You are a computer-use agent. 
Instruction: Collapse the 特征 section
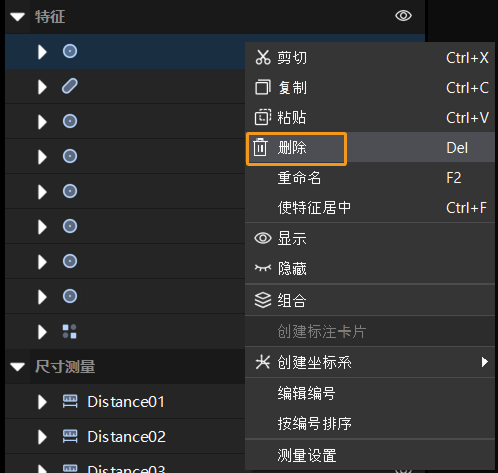tap(18, 17)
